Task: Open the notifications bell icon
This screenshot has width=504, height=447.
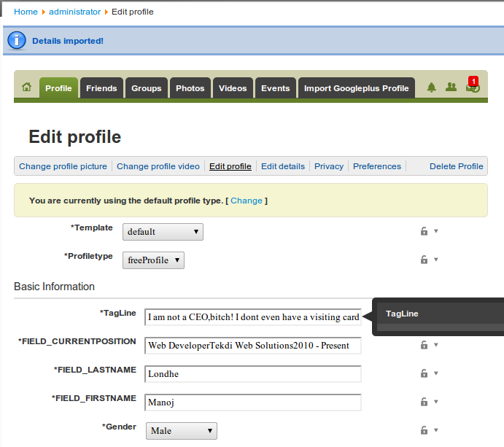Action: pos(431,88)
